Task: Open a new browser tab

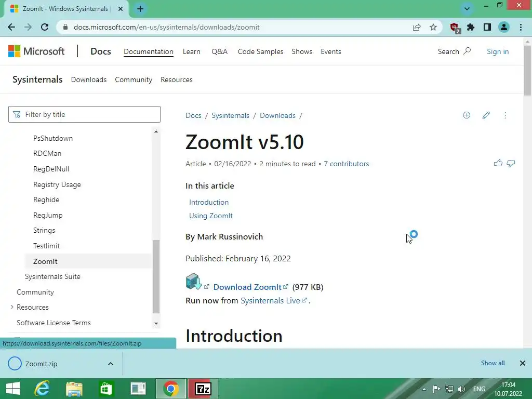Action: pyautogui.click(x=140, y=9)
